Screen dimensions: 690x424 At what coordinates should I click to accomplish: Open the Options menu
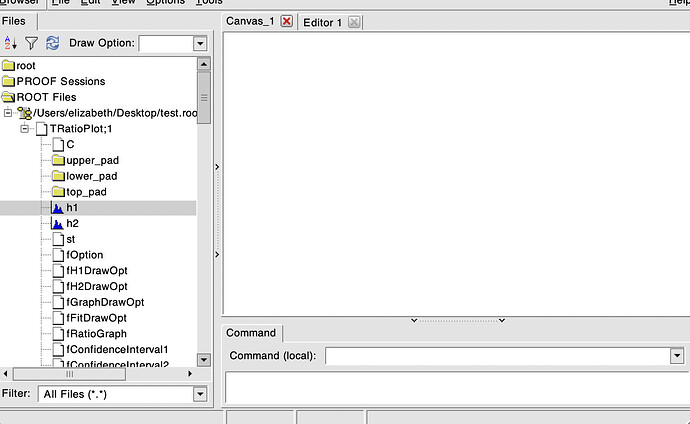pos(165,3)
